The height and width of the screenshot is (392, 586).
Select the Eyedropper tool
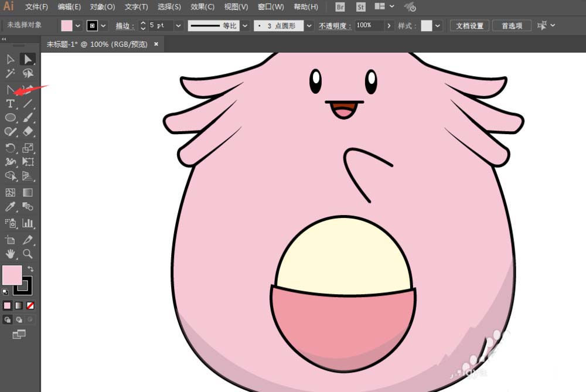pos(10,207)
